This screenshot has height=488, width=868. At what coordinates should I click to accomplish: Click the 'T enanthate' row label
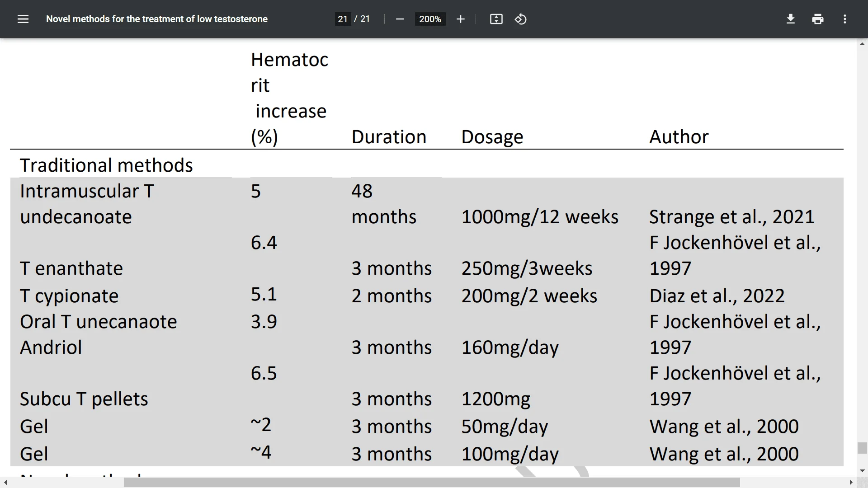(71, 268)
